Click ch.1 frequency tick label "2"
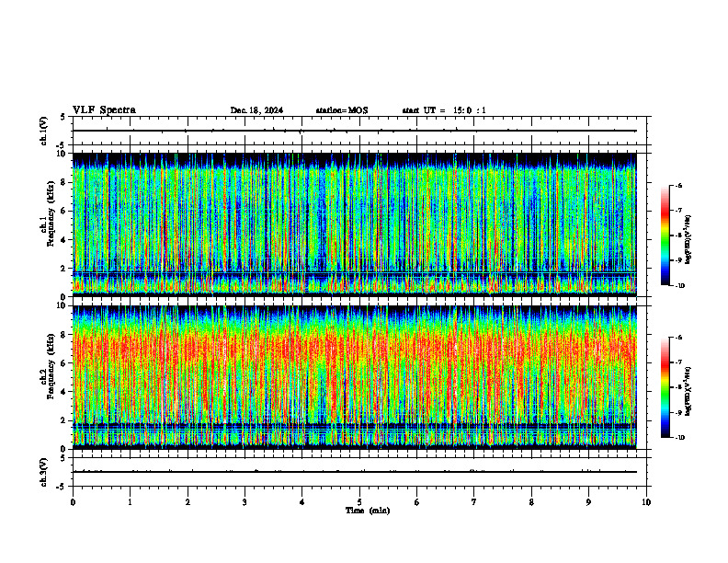728x563 pixels. pos(64,269)
